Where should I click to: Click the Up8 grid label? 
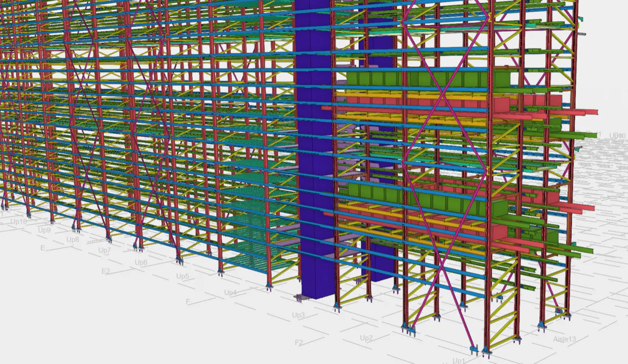click(73, 239)
